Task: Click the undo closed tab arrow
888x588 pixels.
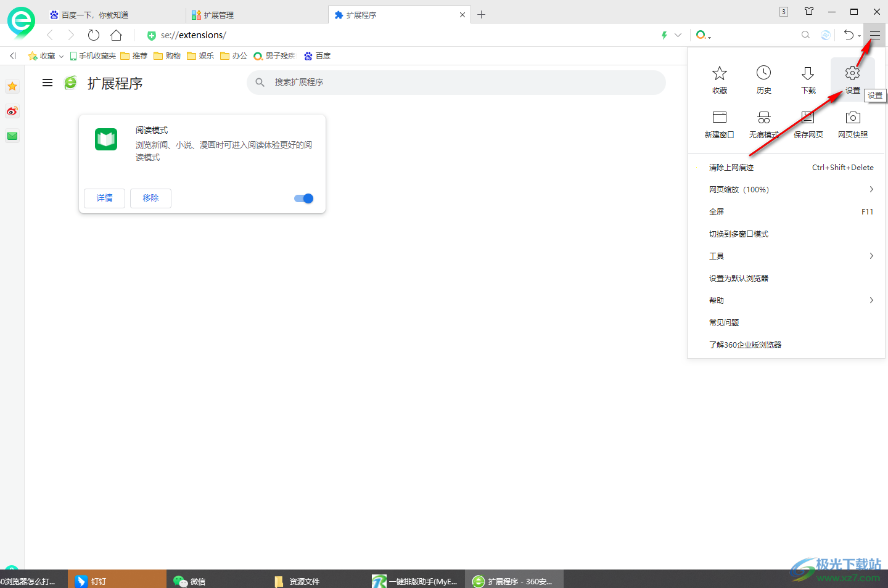Action: [x=849, y=35]
